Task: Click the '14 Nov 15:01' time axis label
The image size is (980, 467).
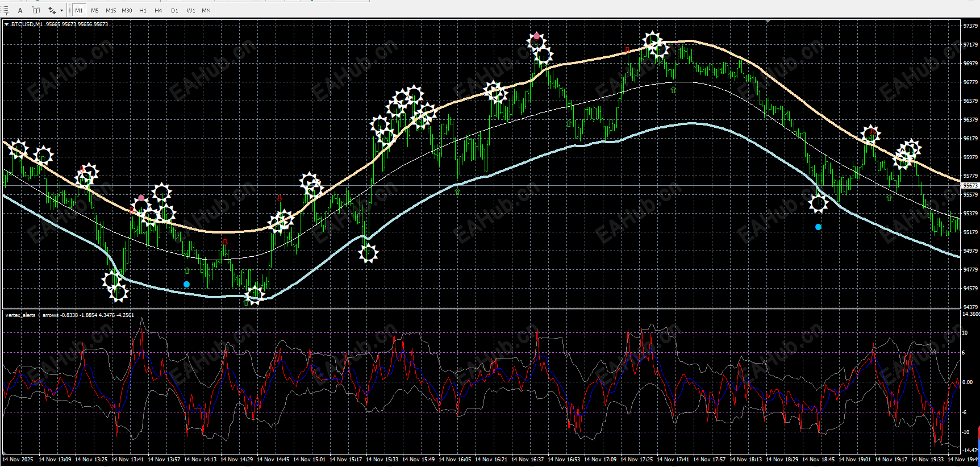Action: [310, 460]
